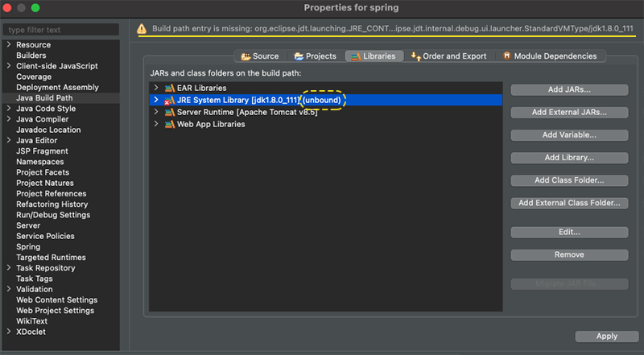Open Builders in the sidebar
Viewport: 644px width, 355px height.
[x=31, y=56]
